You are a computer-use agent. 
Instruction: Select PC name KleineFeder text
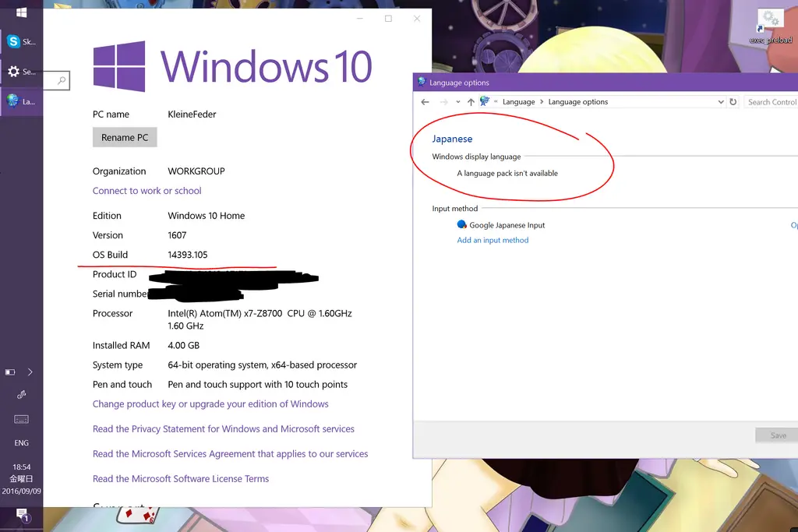(192, 115)
